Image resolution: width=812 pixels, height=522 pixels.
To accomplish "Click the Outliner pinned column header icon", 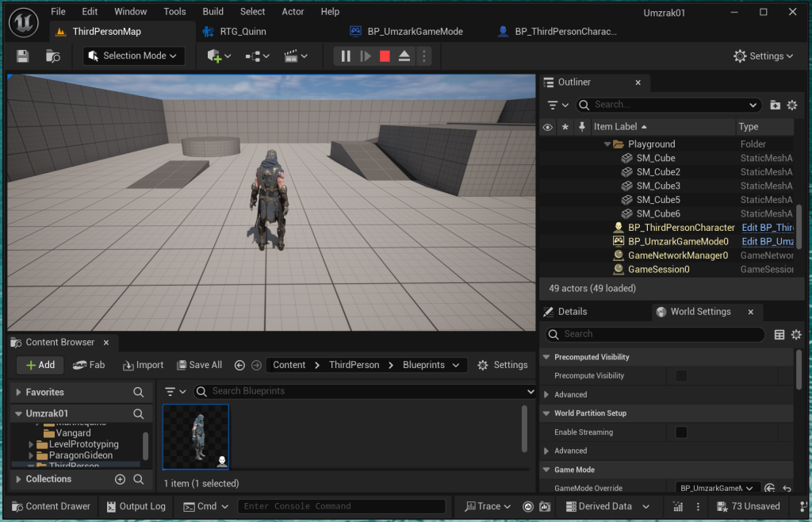I will [581, 126].
